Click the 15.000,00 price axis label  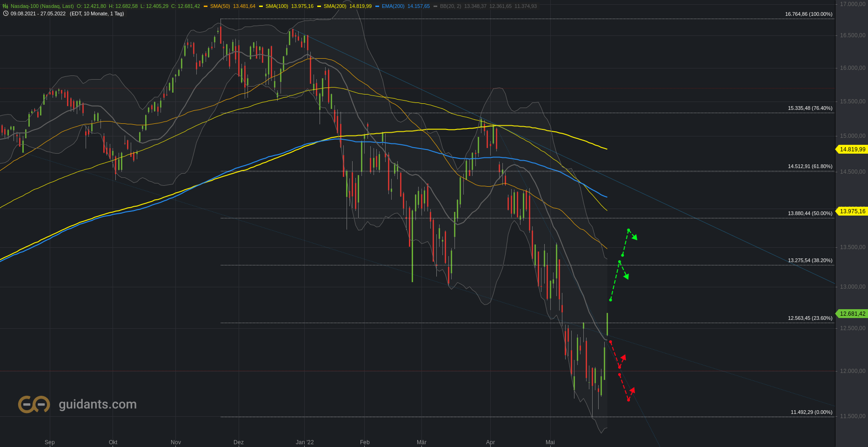(853, 136)
